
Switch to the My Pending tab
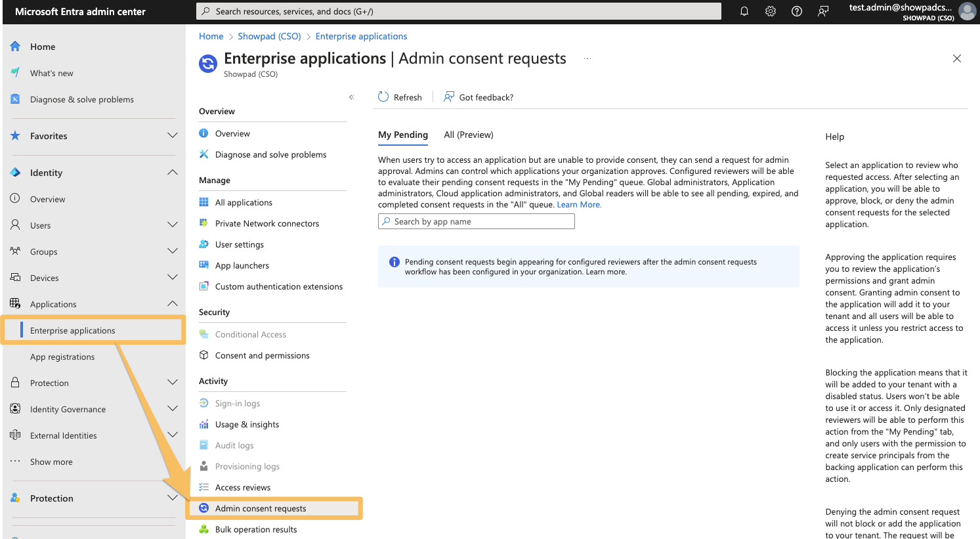pyautogui.click(x=403, y=135)
